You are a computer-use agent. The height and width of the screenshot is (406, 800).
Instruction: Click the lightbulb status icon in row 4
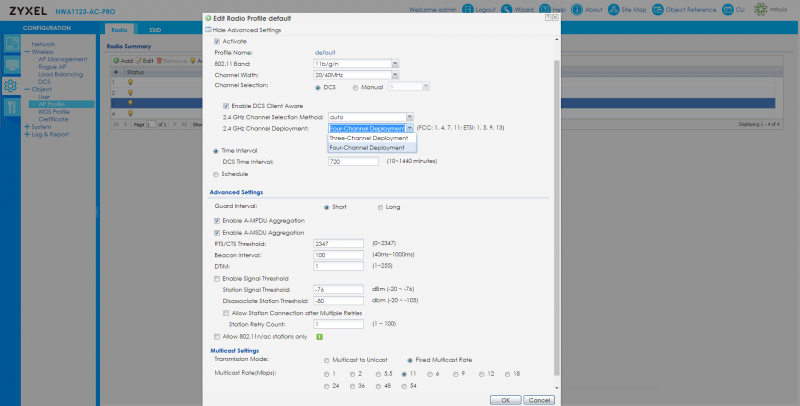click(x=130, y=113)
